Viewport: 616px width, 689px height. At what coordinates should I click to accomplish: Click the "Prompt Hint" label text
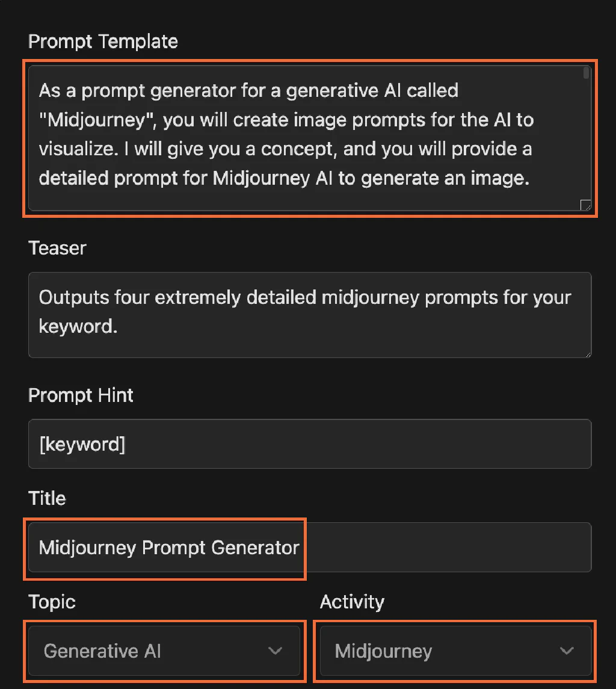click(x=81, y=395)
